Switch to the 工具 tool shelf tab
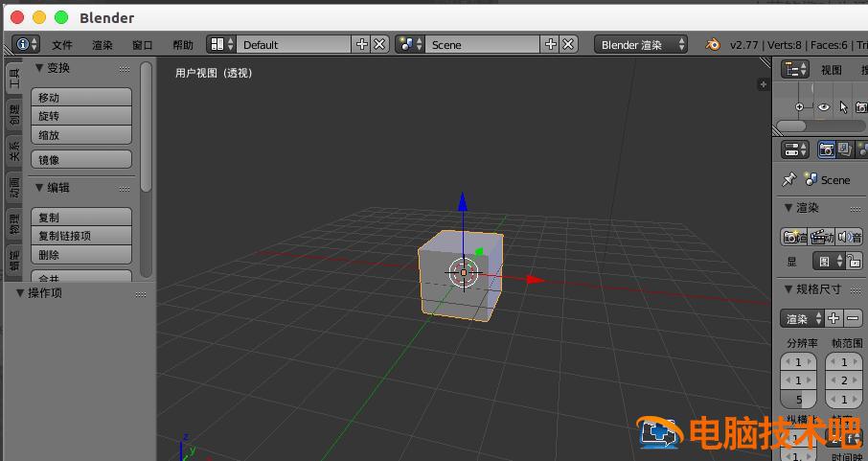Screen dimensions: 868x461 coord(13,77)
